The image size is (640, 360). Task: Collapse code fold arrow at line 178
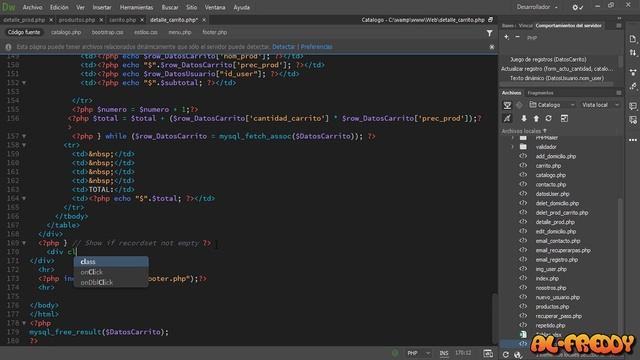[24, 323]
